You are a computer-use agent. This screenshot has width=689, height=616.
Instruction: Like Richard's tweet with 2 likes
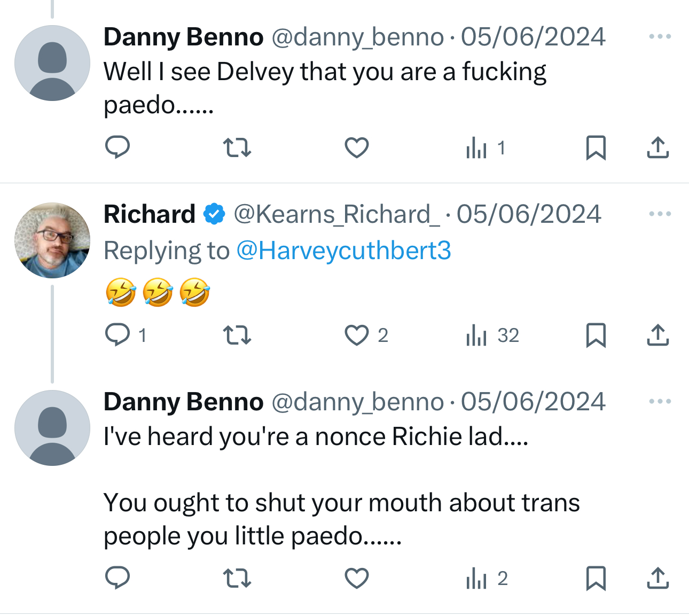tap(357, 335)
